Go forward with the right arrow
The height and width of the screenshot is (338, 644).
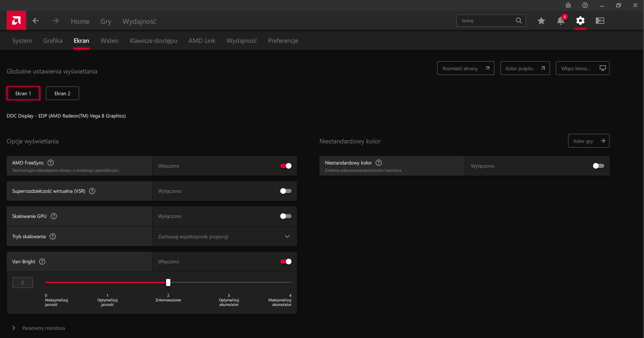click(x=56, y=21)
